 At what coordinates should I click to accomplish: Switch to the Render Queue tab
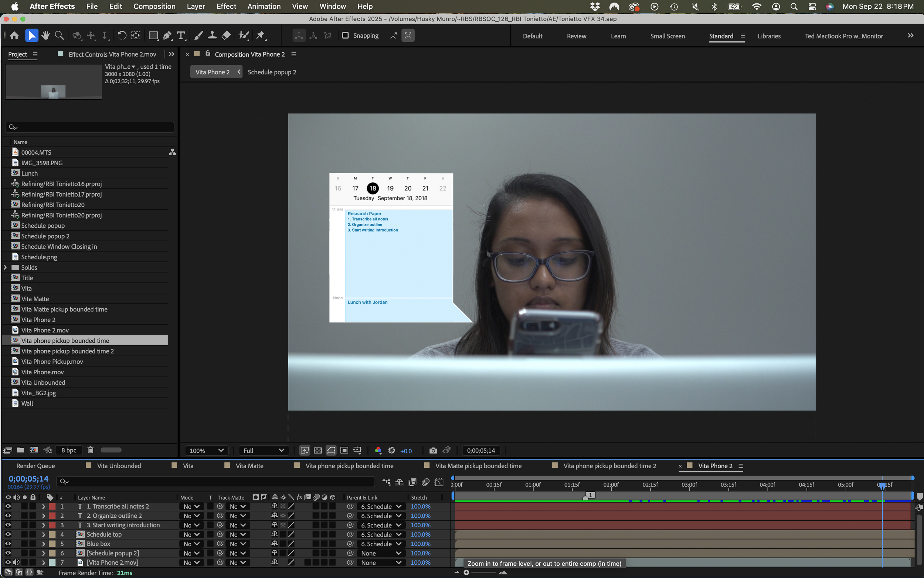pyautogui.click(x=35, y=466)
